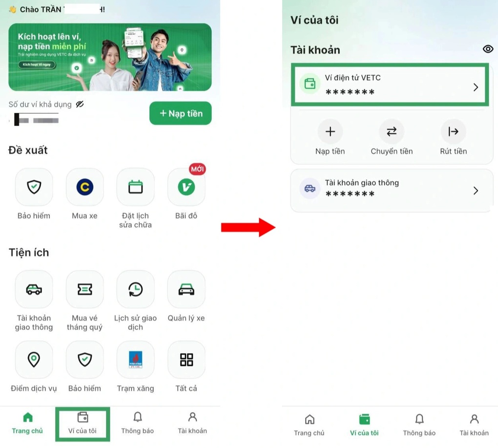
Task: Open the Mua xe icon
Action: coord(85,187)
